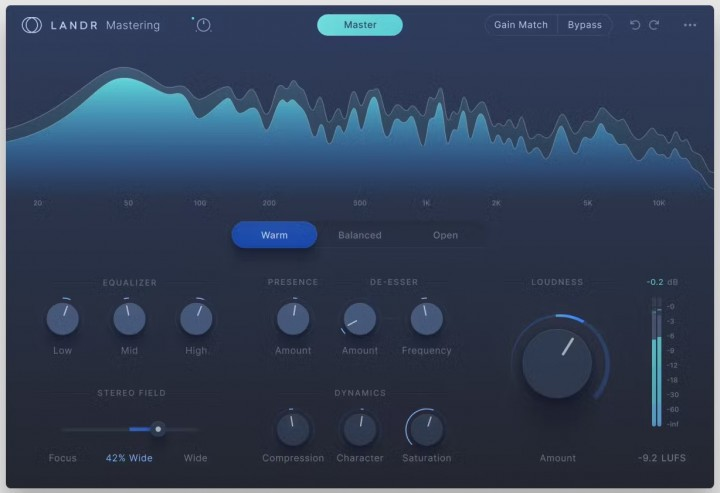This screenshot has height=493, width=720.
Task: Redo the last change
Action: (654, 25)
